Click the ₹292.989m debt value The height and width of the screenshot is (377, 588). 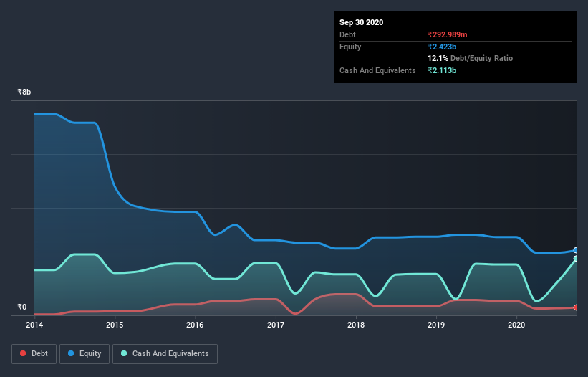(x=448, y=35)
